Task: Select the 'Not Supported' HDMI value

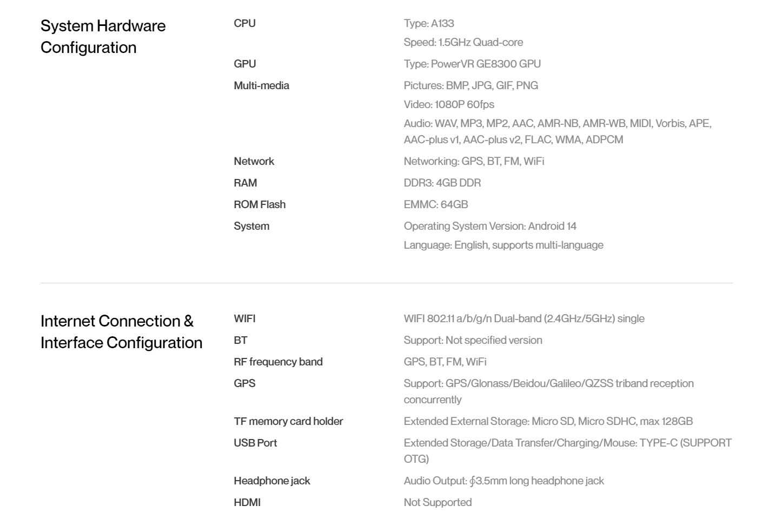Action: click(437, 502)
